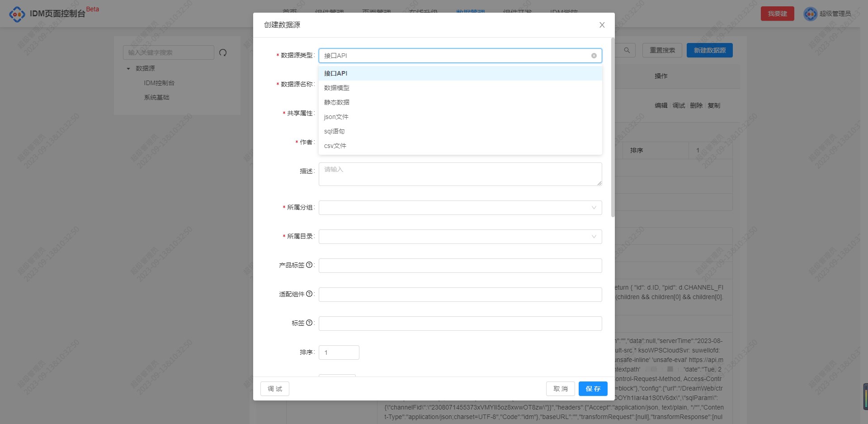This screenshot has width=868, height=424.
Task: Focus the 排序 number input
Action: [x=339, y=353]
